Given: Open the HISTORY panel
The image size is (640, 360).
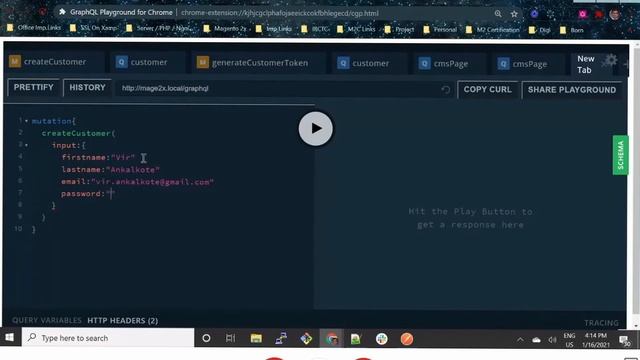Looking at the screenshot, I should point(87,88).
